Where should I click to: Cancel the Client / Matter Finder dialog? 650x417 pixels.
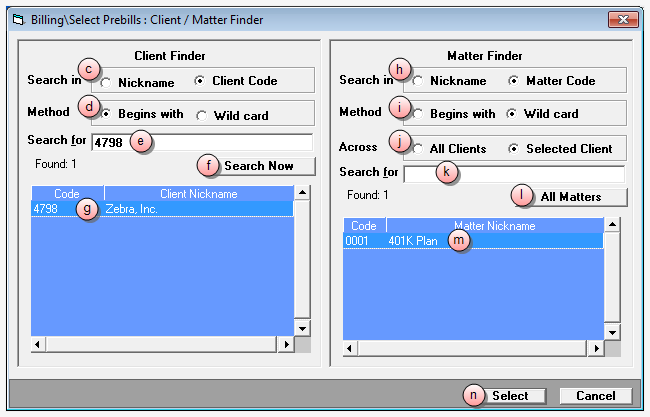[595, 395]
